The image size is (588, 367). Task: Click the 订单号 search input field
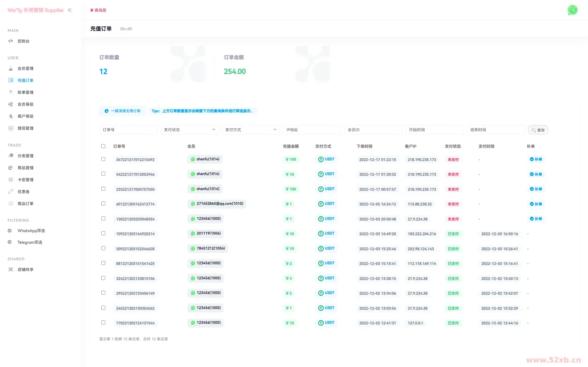[128, 130]
